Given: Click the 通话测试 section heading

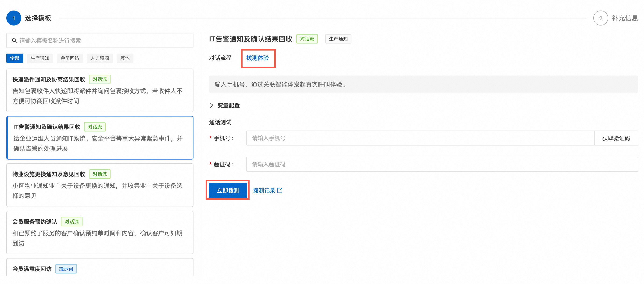Looking at the screenshot, I should (220, 122).
